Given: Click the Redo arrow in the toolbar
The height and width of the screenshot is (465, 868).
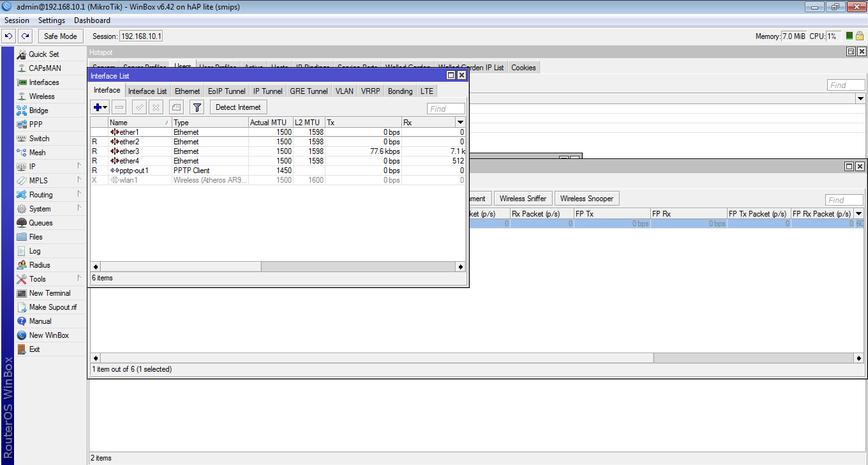Looking at the screenshot, I should click(25, 36).
